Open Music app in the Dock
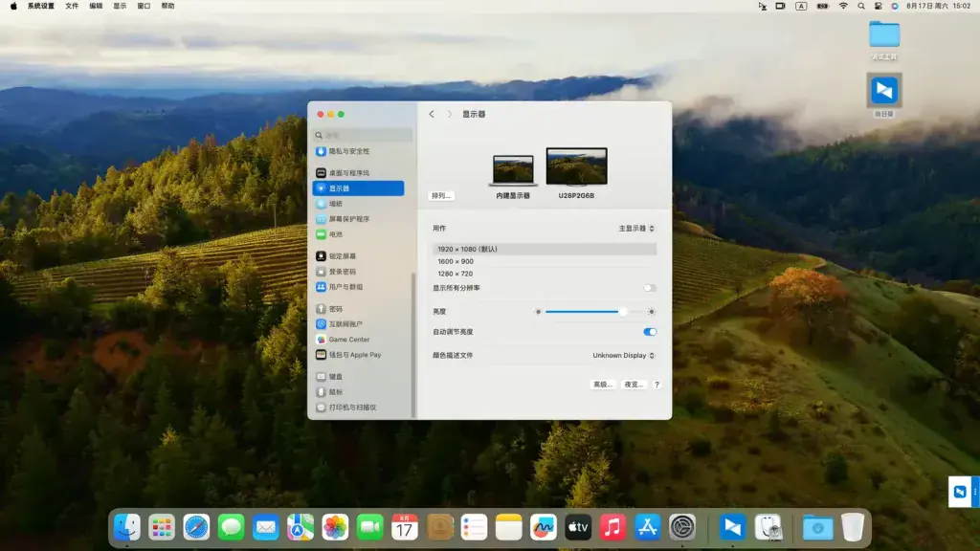Image resolution: width=980 pixels, height=551 pixels. pos(612,527)
